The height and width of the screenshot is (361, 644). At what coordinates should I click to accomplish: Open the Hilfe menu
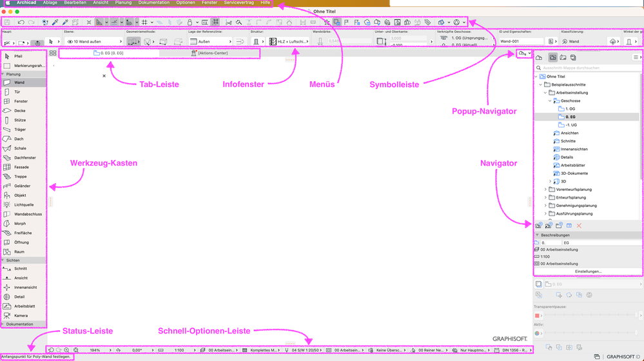[x=266, y=3]
